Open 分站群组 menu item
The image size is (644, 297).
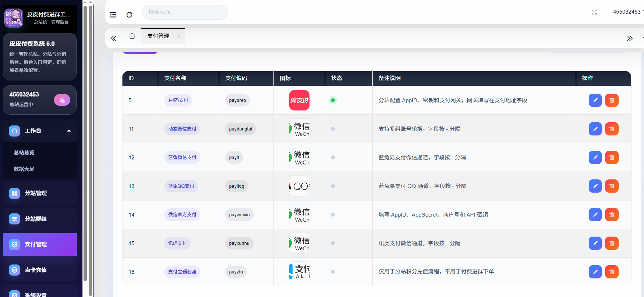(x=40, y=219)
